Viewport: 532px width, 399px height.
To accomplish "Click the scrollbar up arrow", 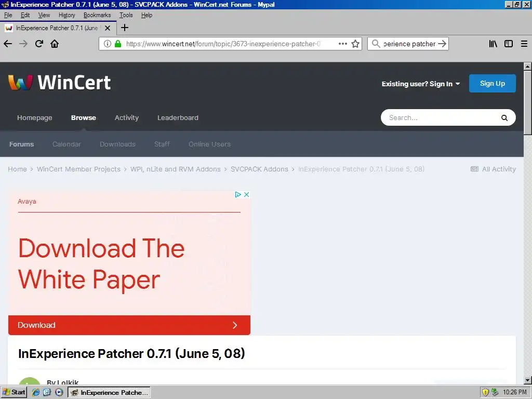I will pyautogui.click(x=527, y=66).
